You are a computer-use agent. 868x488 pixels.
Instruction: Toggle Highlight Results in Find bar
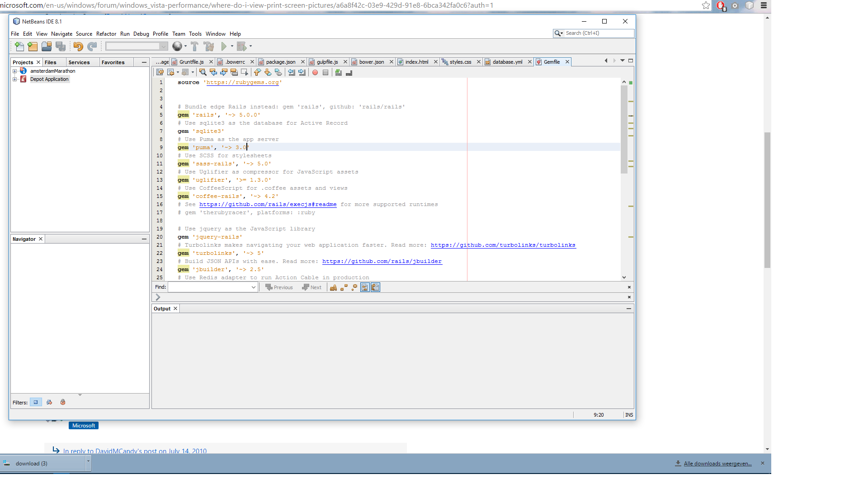tap(365, 287)
